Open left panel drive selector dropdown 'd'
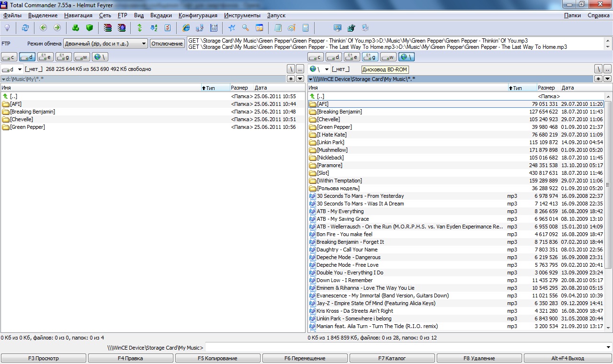 pos(12,69)
